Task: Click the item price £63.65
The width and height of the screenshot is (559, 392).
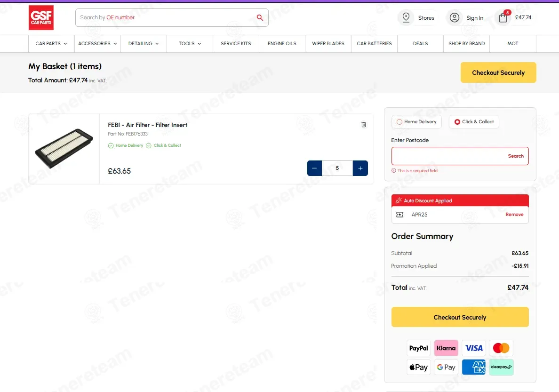Action: [120, 171]
